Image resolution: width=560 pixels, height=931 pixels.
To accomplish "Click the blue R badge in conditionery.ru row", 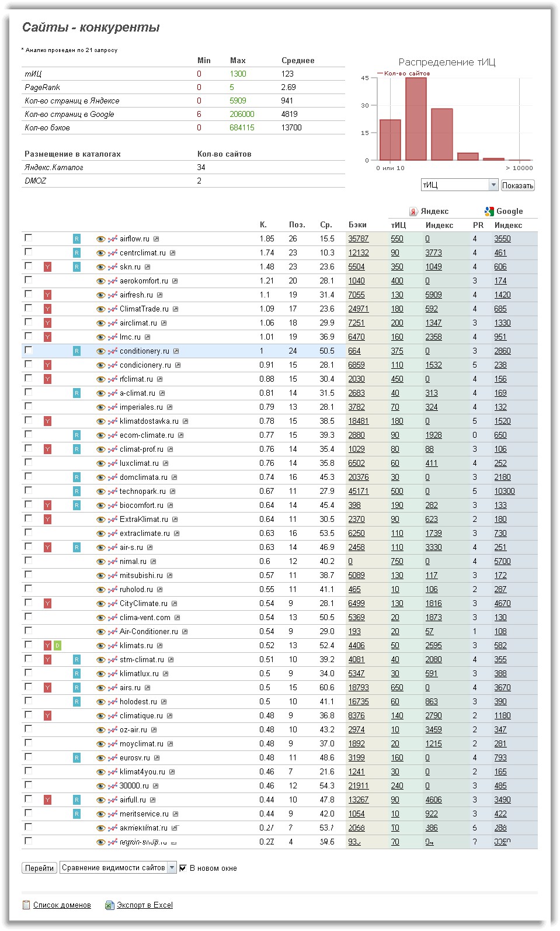I will [76, 351].
